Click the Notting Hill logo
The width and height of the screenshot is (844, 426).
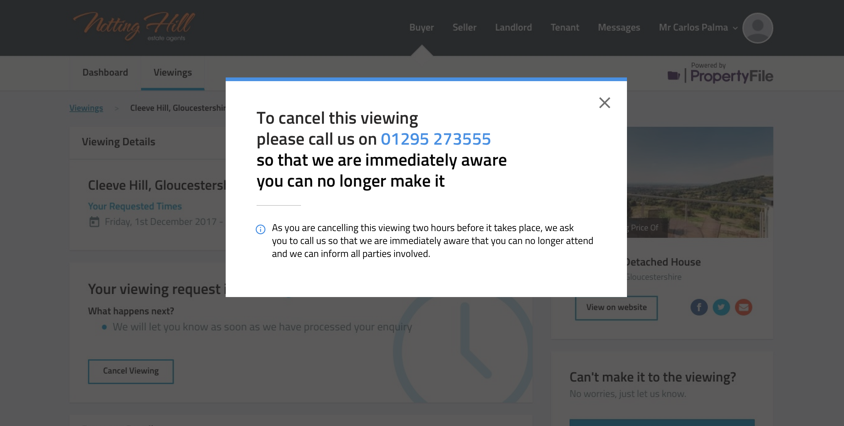134,26
